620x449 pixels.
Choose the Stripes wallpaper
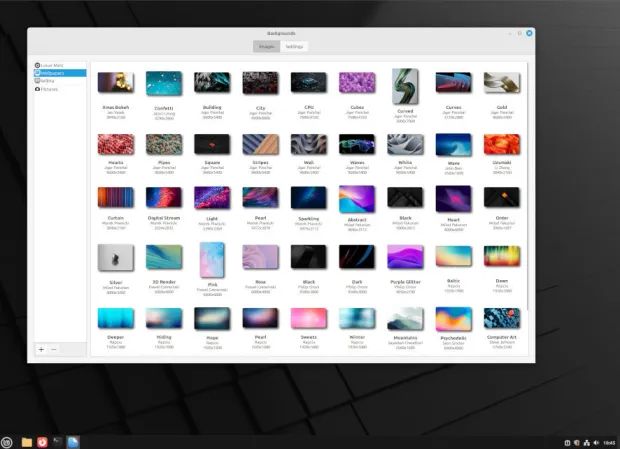pyautogui.click(x=261, y=144)
